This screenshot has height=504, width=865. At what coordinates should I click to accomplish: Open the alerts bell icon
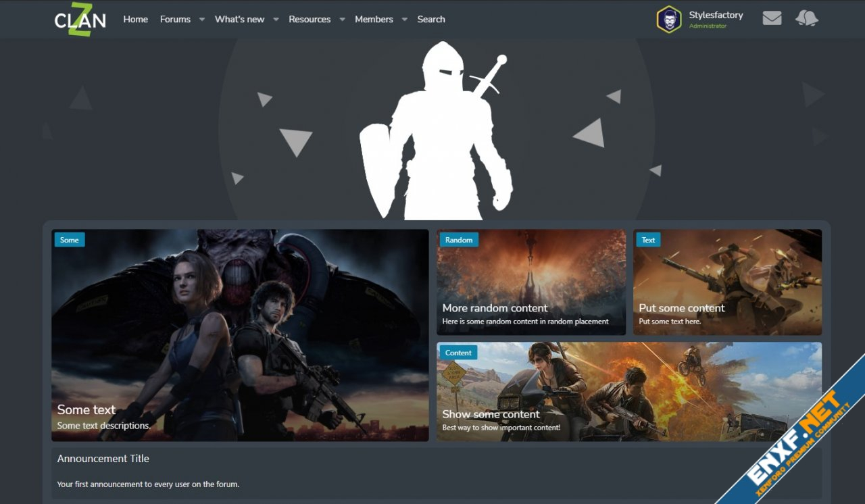tap(807, 18)
